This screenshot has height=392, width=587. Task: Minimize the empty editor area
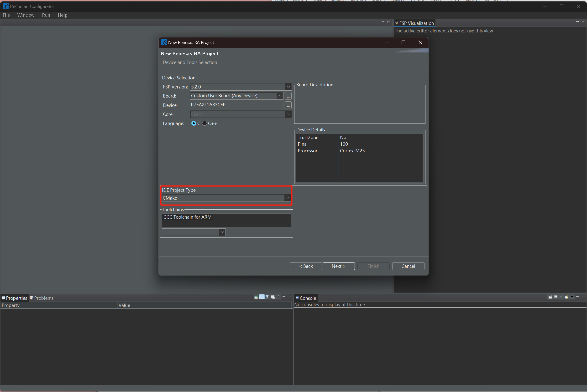[383, 22]
